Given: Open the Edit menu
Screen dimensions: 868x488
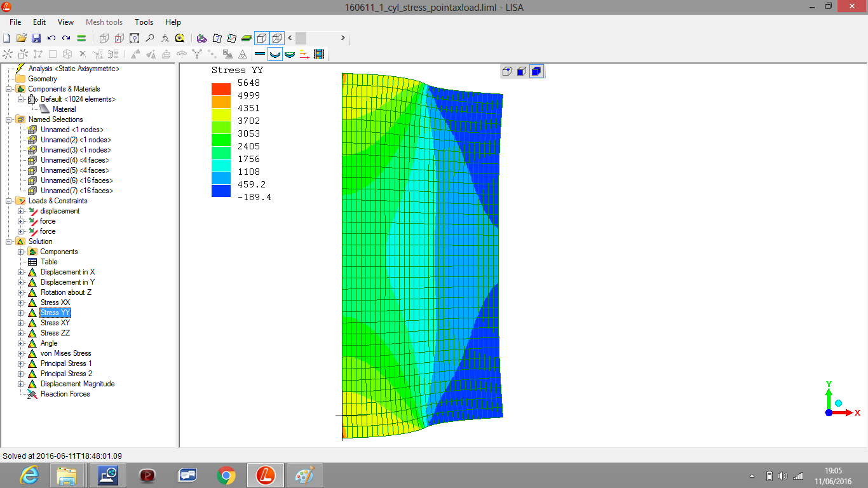Looking at the screenshot, I should [39, 22].
